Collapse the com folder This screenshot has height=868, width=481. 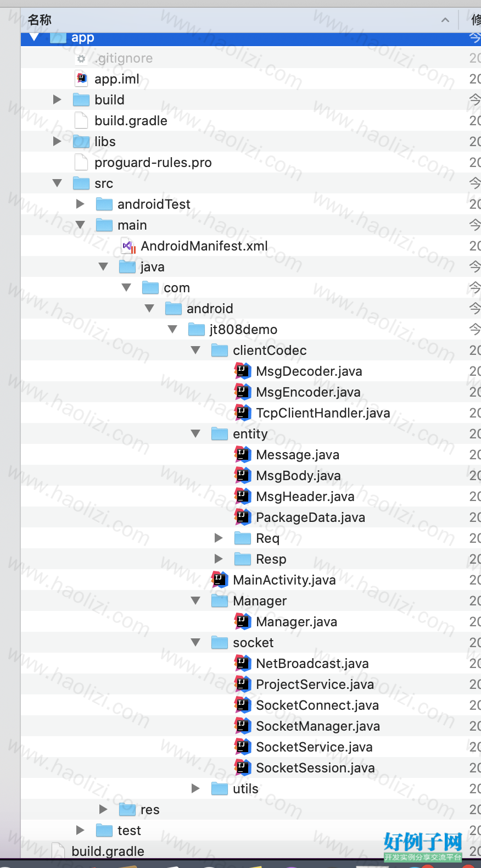click(x=126, y=287)
